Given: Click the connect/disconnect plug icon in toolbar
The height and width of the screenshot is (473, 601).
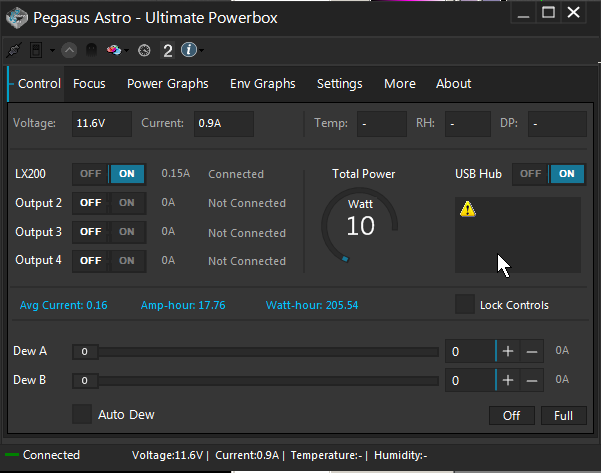Looking at the screenshot, I should click(14, 50).
